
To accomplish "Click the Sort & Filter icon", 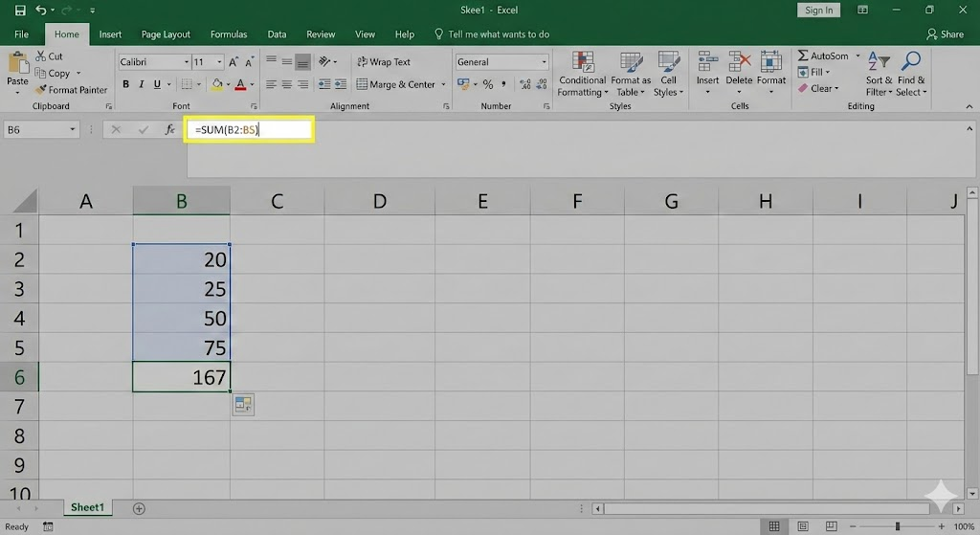I will point(879,75).
